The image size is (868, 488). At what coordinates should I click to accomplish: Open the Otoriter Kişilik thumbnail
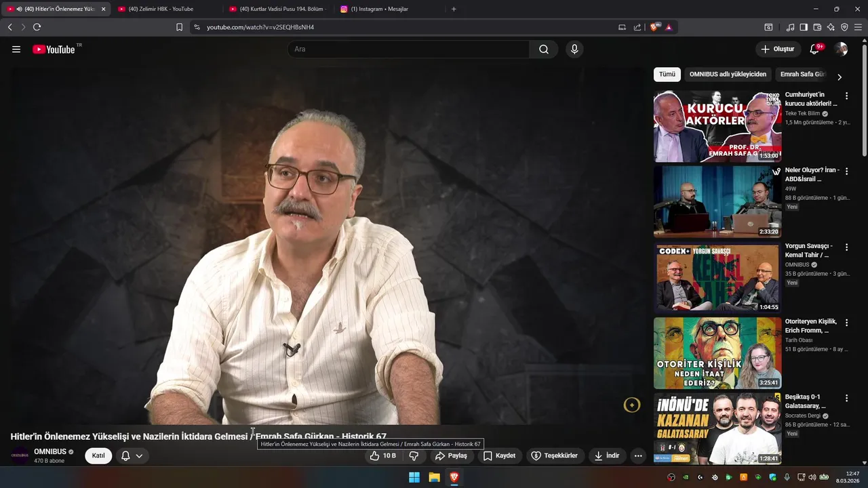tap(717, 353)
